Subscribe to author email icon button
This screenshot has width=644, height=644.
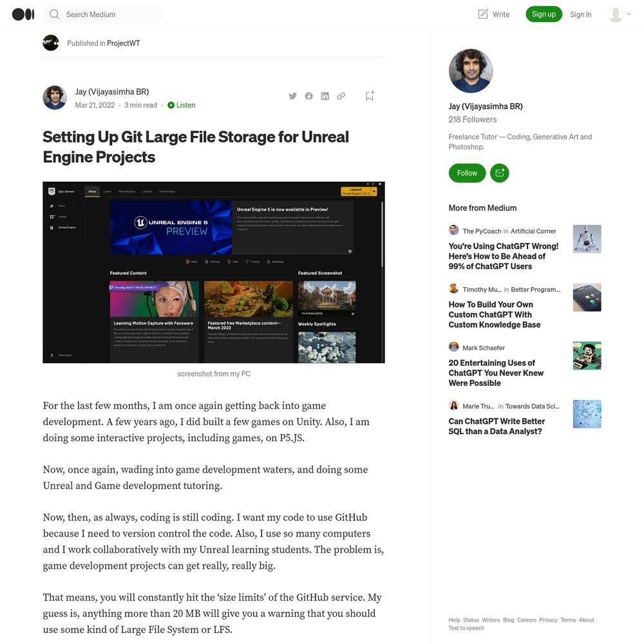[x=500, y=173]
